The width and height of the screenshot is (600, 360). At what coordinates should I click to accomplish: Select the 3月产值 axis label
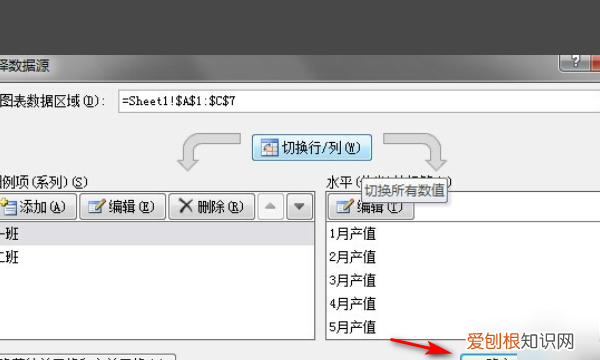point(352,280)
